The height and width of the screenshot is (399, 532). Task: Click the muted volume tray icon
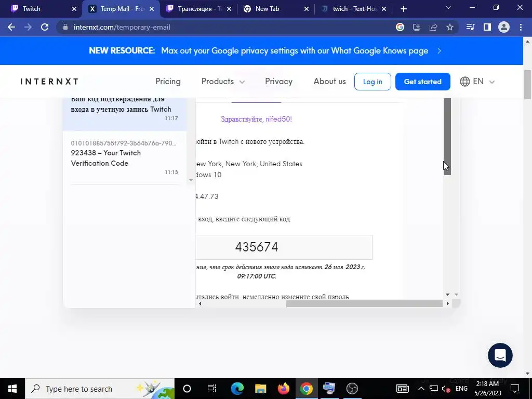tap(446, 389)
